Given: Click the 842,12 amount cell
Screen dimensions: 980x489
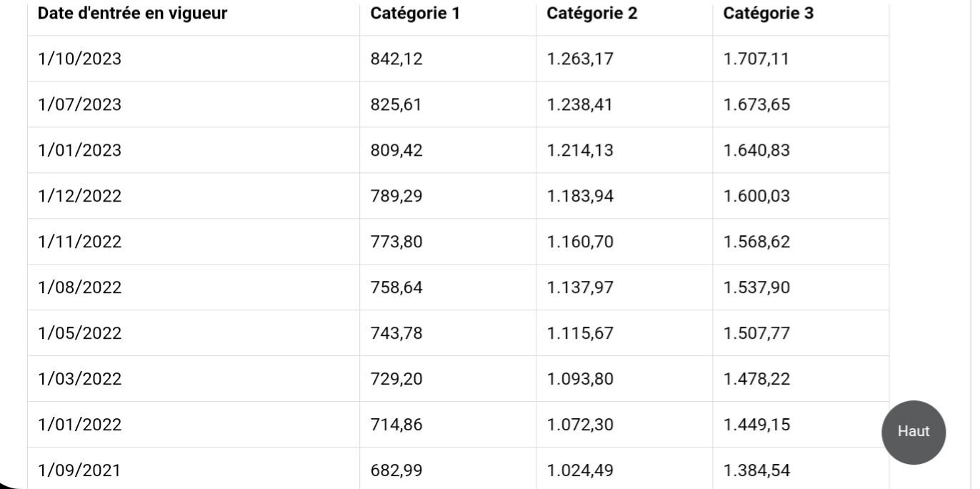Looking at the screenshot, I should (396, 59).
